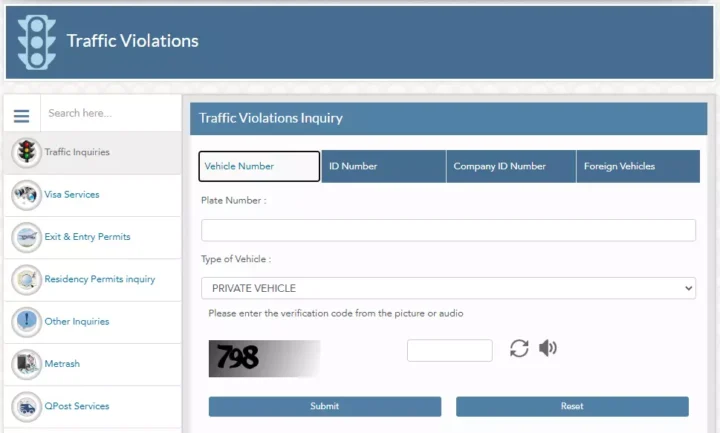Open the Metrash link
Viewport: 720px width, 433px height.
62,364
